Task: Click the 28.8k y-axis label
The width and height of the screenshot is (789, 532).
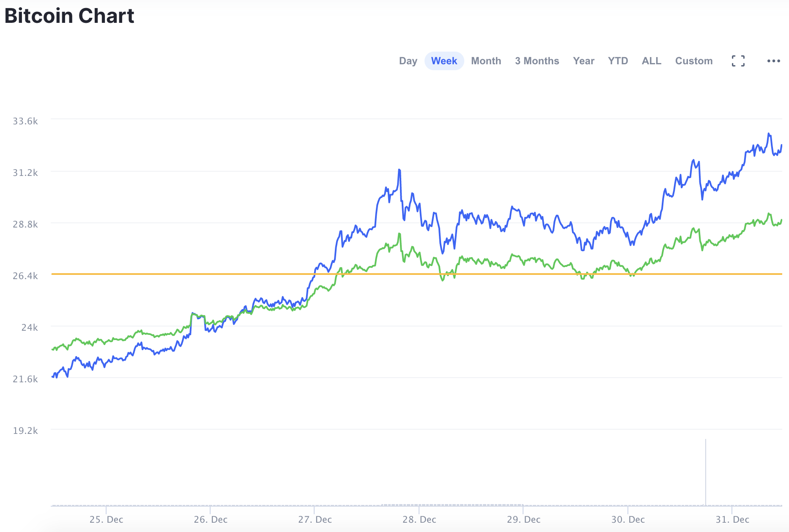Action: pyautogui.click(x=25, y=225)
